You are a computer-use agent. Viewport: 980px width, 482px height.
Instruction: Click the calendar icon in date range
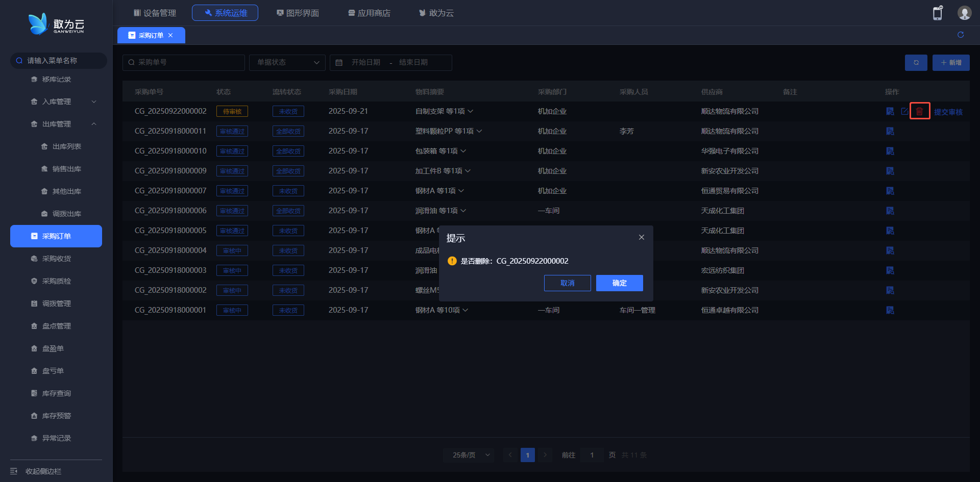(x=339, y=63)
